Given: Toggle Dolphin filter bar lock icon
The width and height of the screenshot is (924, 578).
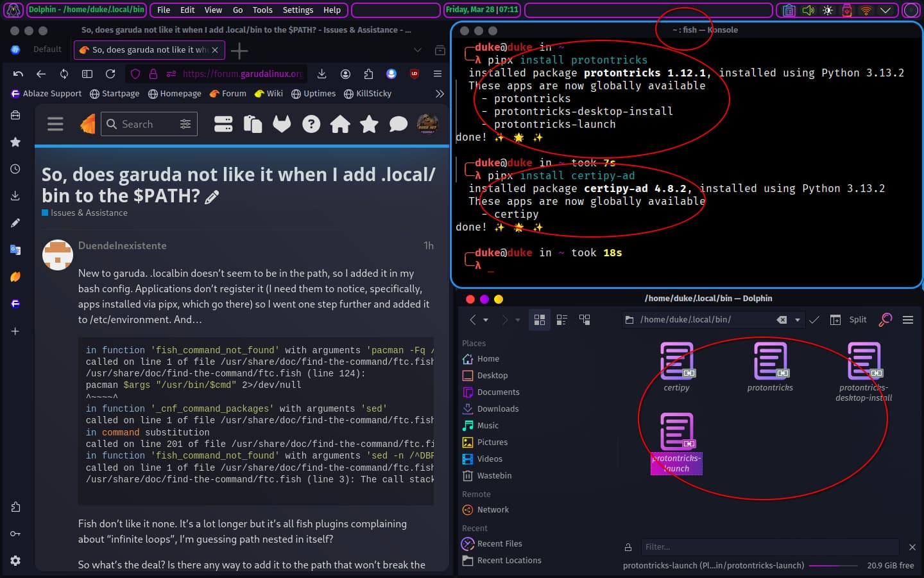Looking at the screenshot, I should [x=628, y=547].
